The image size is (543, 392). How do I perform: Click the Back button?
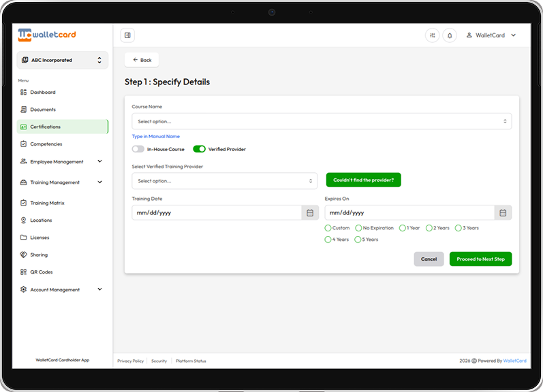[142, 60]
